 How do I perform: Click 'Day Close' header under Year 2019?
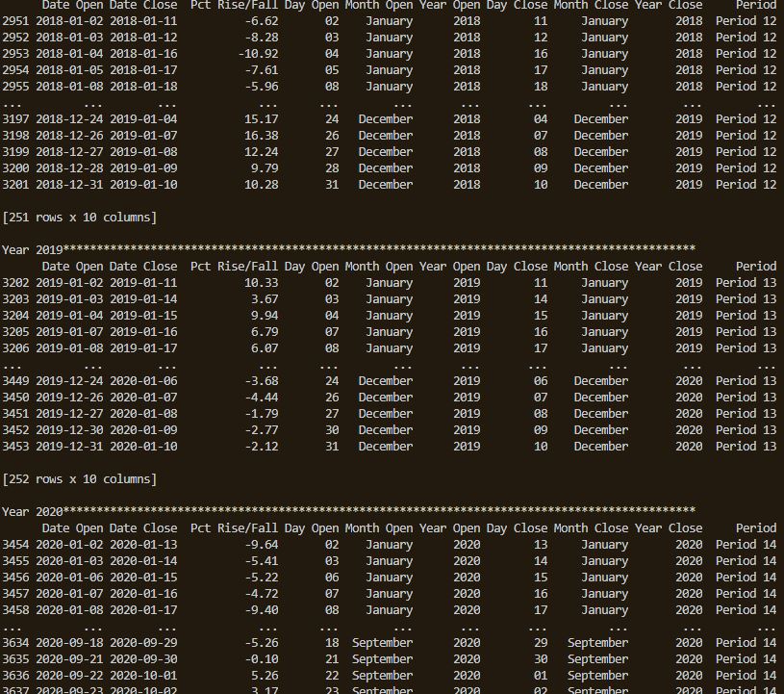click(x=517, y=267)
